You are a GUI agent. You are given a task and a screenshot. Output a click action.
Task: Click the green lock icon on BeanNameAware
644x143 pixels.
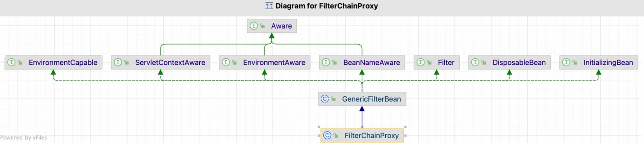click(334, 63)
